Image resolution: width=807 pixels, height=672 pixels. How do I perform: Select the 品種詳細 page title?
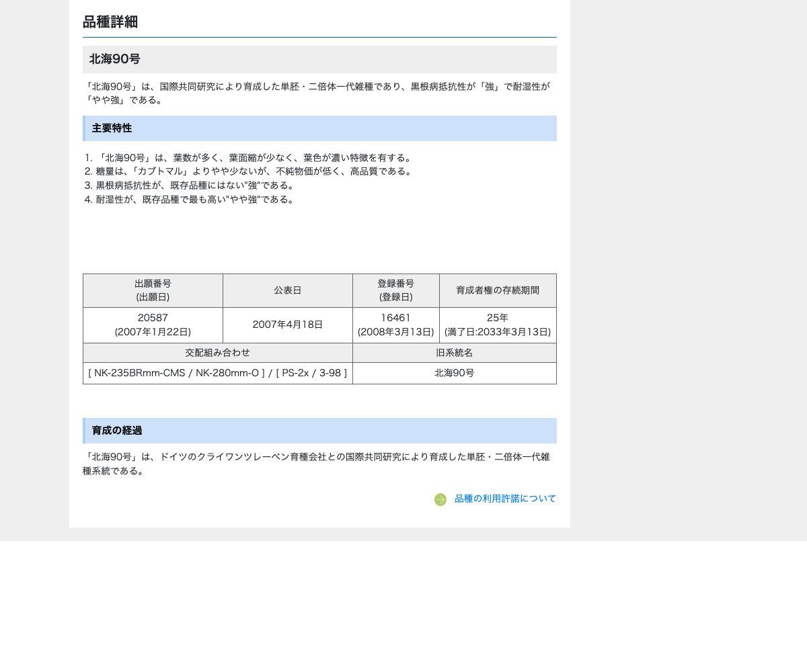tap(109, 22)
